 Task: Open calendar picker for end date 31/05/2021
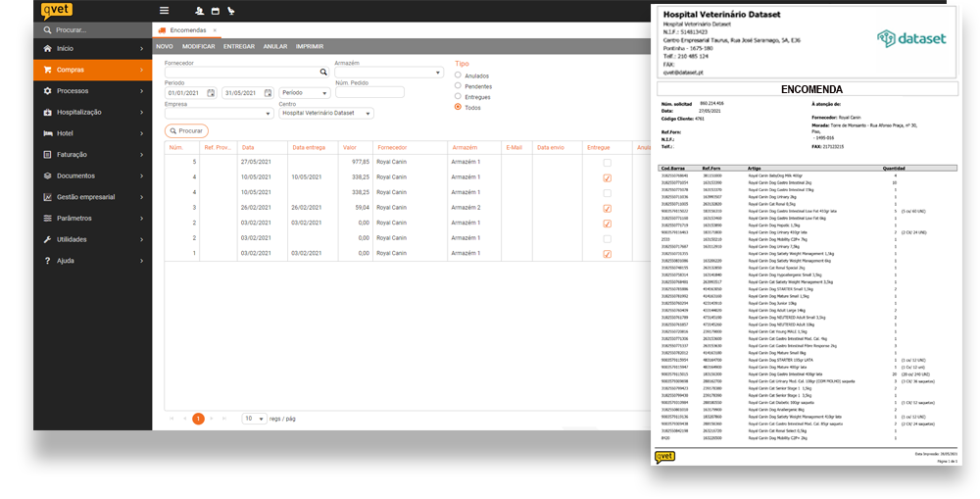[269, 92]
